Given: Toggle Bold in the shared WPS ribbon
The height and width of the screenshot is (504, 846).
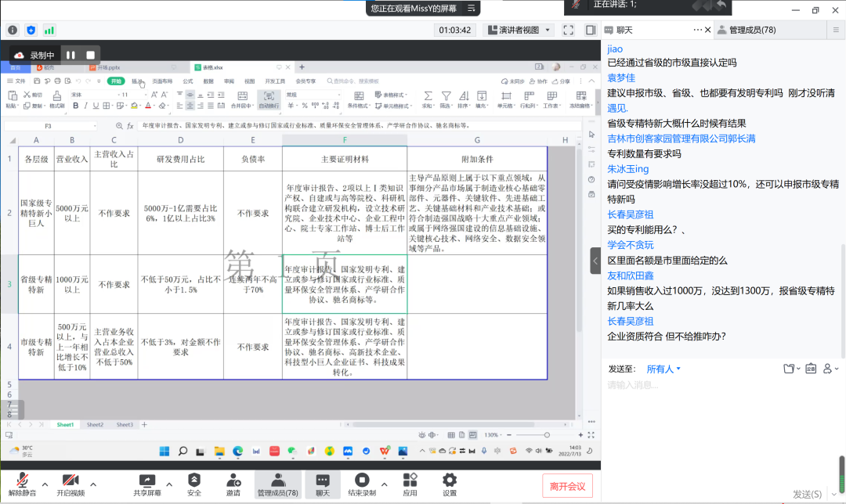Looking at the screenshot, I should tap(75, 106).
